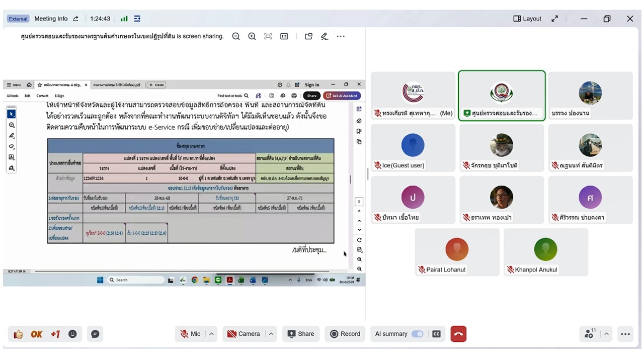
Task: Zoom out of the shared screen
Action: 235,36
